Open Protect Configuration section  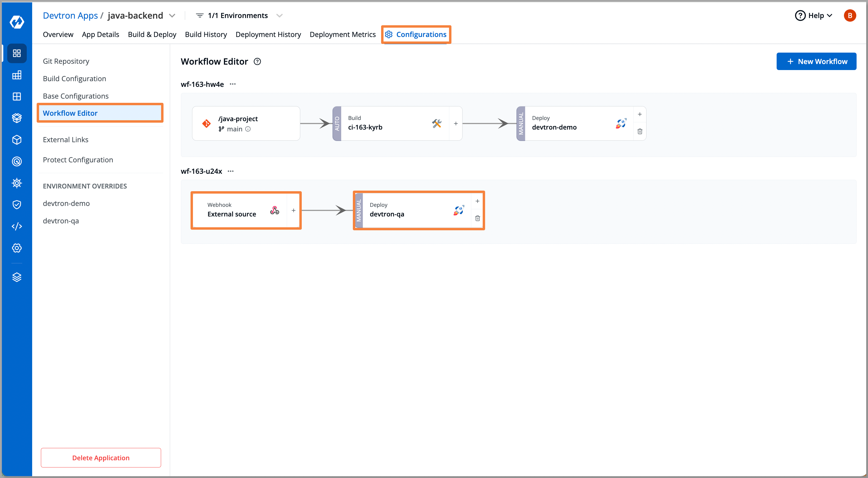(78, 160)
